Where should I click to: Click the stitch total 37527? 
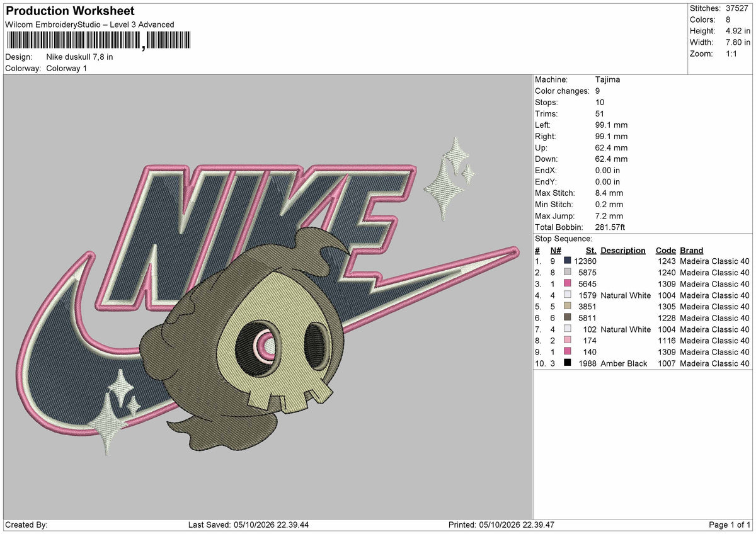(738, 8)
